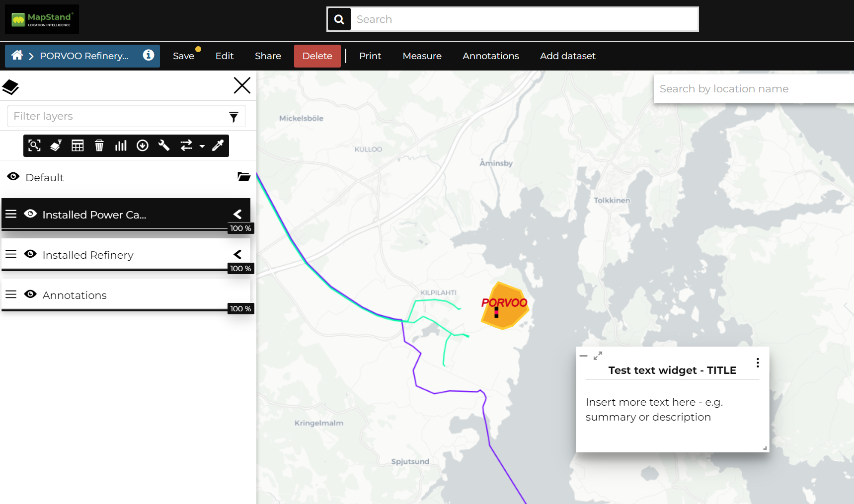Close the layers panel with the X
This screenshot has height=504, width=854.
point(242,85)
